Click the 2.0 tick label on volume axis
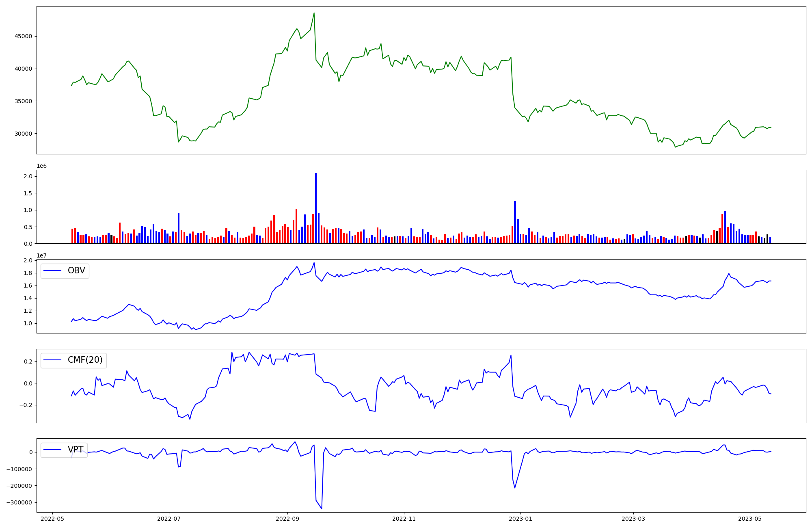 (28, 176)
